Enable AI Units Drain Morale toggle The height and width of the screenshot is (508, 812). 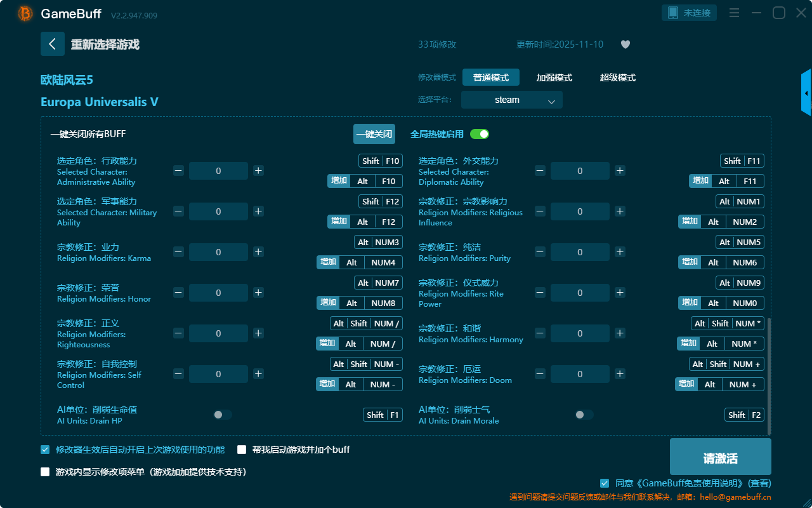pyautogui.click(x=584, y=415)
